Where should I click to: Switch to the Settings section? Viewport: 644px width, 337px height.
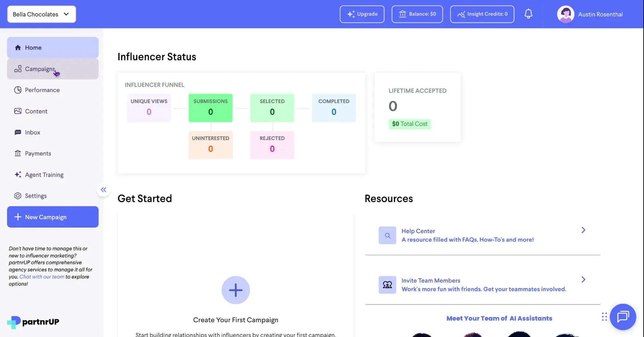point(35,196)
